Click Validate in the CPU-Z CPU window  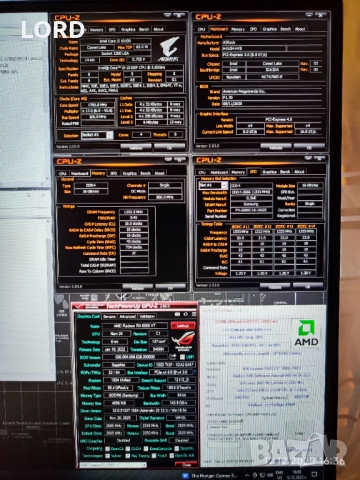(136, 147)
